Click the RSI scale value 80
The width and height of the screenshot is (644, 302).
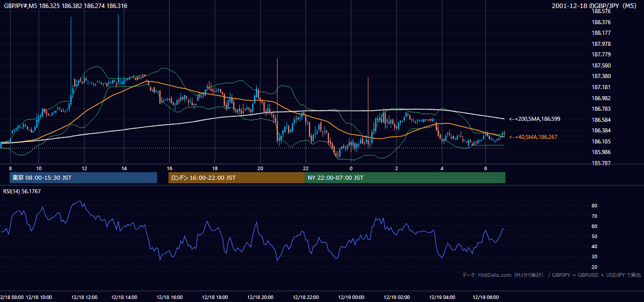594,206
